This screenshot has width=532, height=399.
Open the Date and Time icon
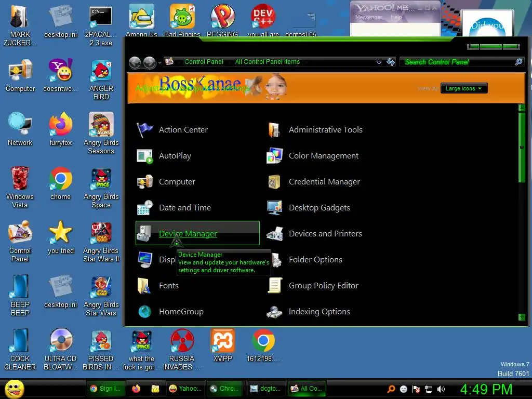(145, 208)
